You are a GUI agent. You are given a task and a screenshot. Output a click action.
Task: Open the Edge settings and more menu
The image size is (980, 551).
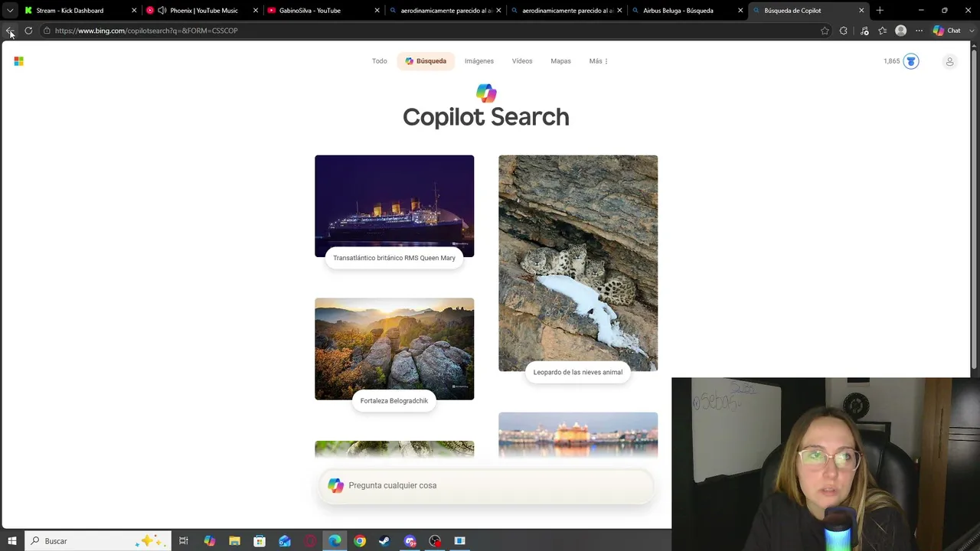[x=919, y=31]
